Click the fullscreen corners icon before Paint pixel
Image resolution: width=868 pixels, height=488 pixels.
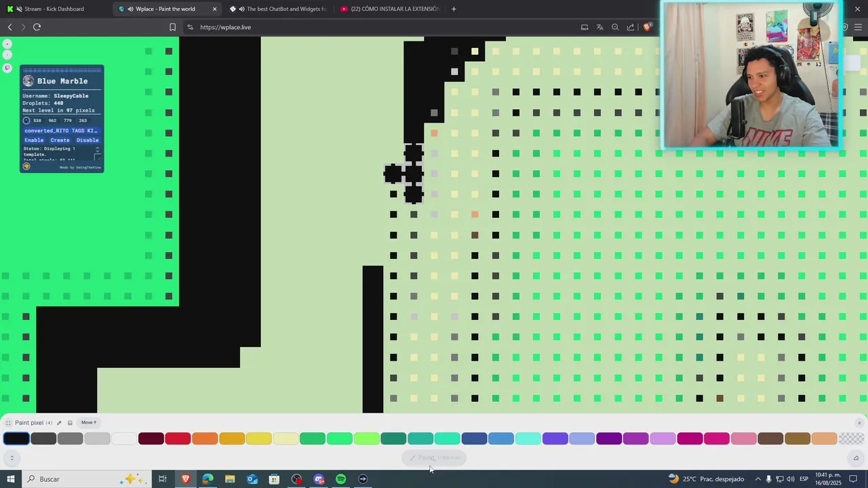tap(8, 423)
